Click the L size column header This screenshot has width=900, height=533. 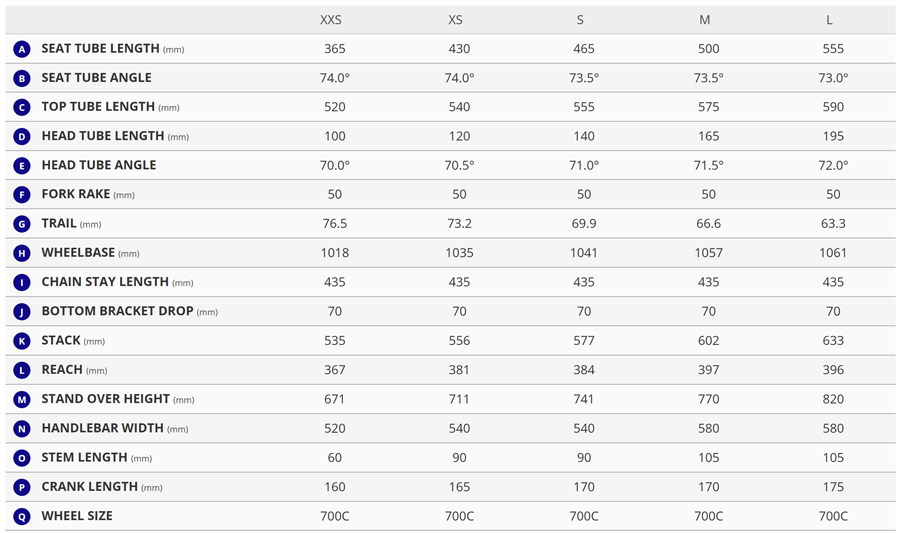(829, 20)
